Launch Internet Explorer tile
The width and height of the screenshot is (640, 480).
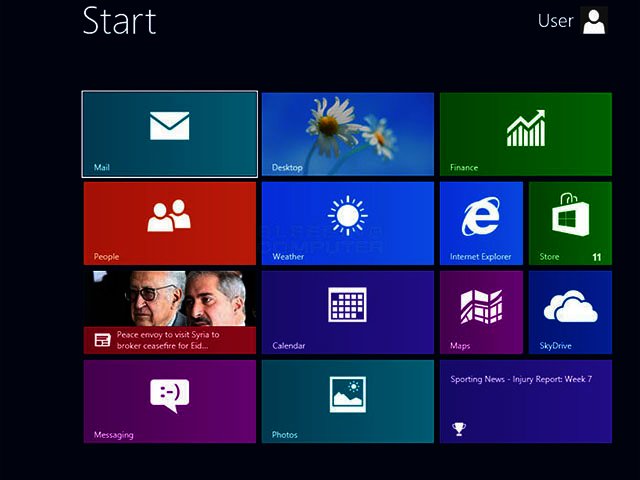pos(481,223)
